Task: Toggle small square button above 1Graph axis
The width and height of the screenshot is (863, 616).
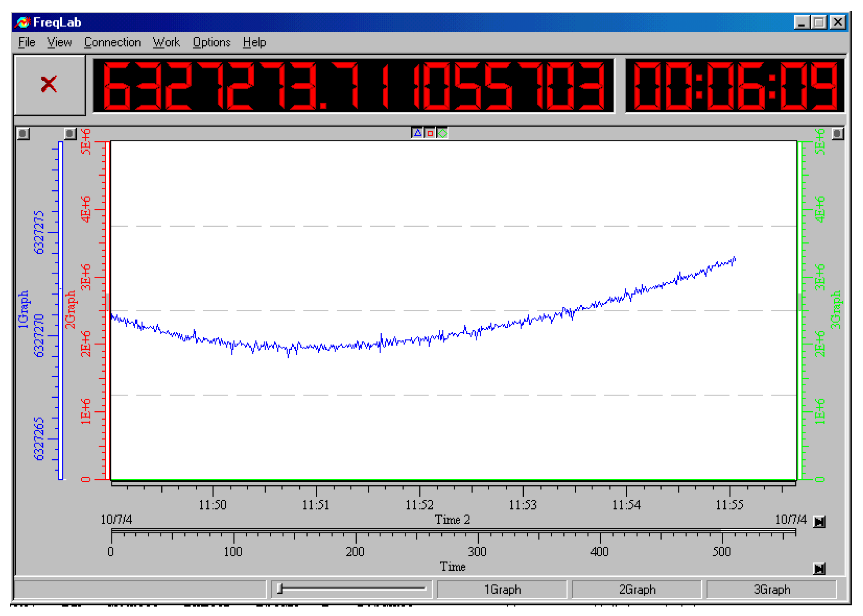Action: click(x=23, y=134)
